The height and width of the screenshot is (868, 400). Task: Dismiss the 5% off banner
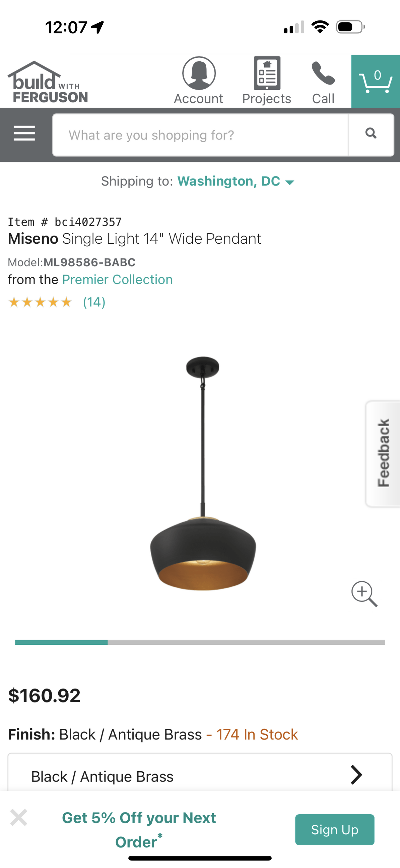19,818
